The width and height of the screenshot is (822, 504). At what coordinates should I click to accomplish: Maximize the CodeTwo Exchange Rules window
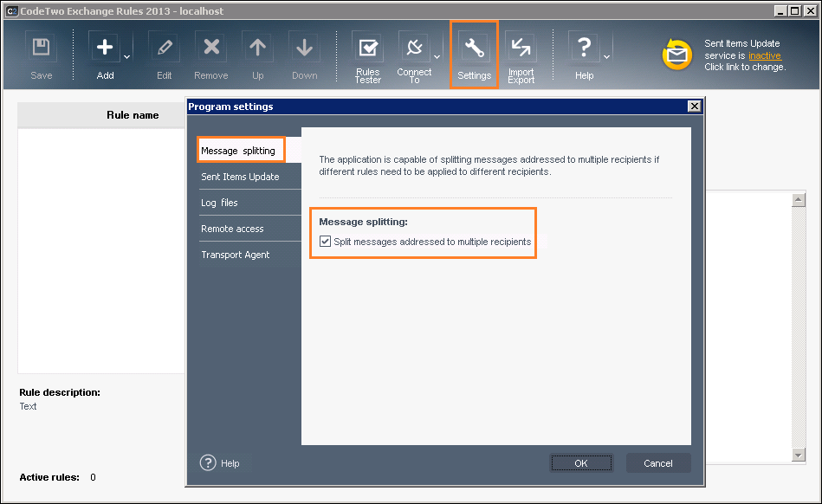point(795,11)
